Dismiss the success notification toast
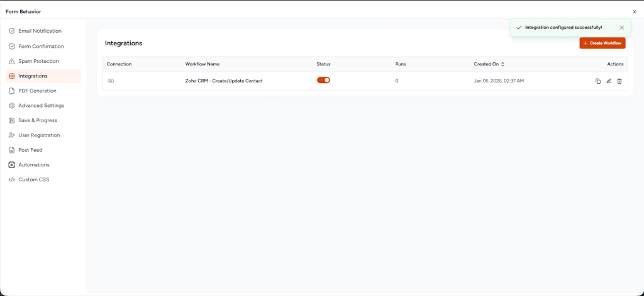The width and height of the screenshot is (644, 296). click(622, 28)
